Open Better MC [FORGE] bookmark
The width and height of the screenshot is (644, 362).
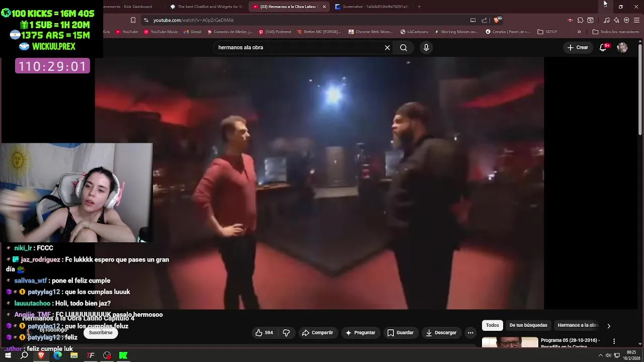(319, 32)
